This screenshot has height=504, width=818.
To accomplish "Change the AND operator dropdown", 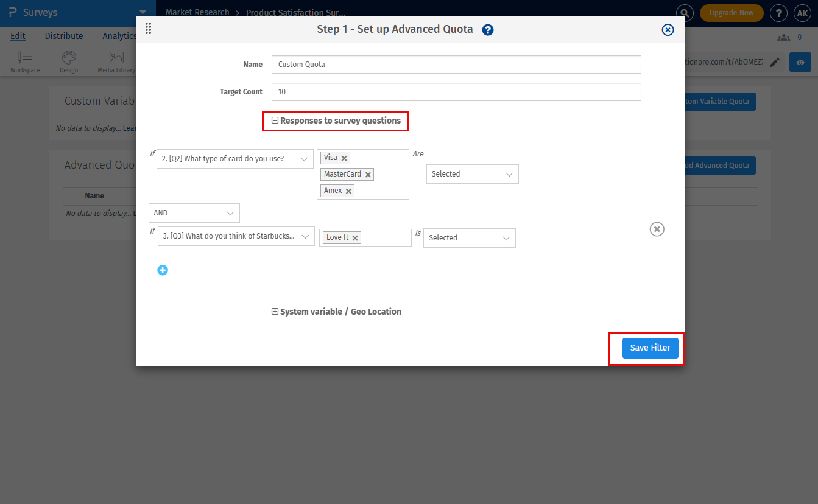I will point(194,213).
